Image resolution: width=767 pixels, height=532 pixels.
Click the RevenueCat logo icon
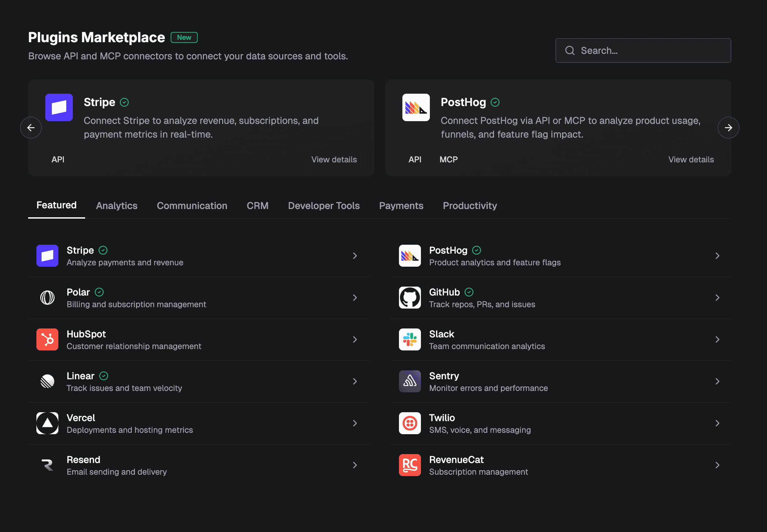click(410, 465)
